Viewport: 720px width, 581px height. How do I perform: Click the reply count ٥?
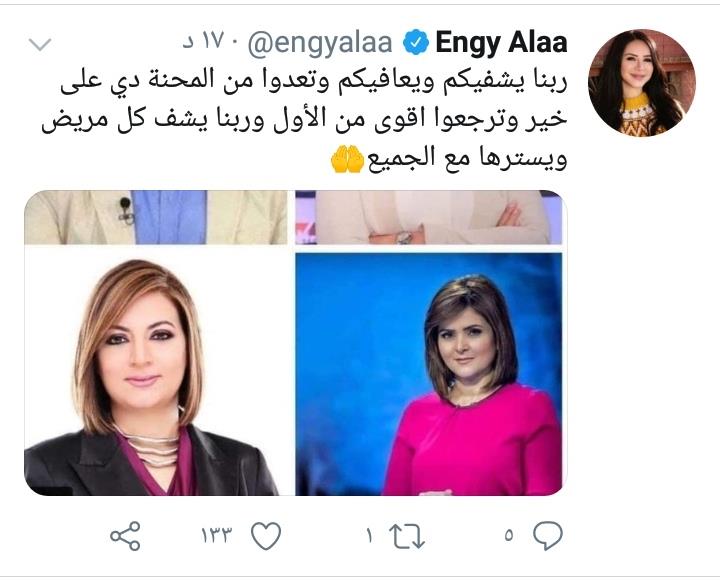(x=508, y=536)
